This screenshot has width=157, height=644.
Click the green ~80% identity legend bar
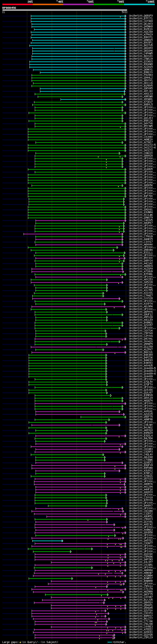point(109,4)
